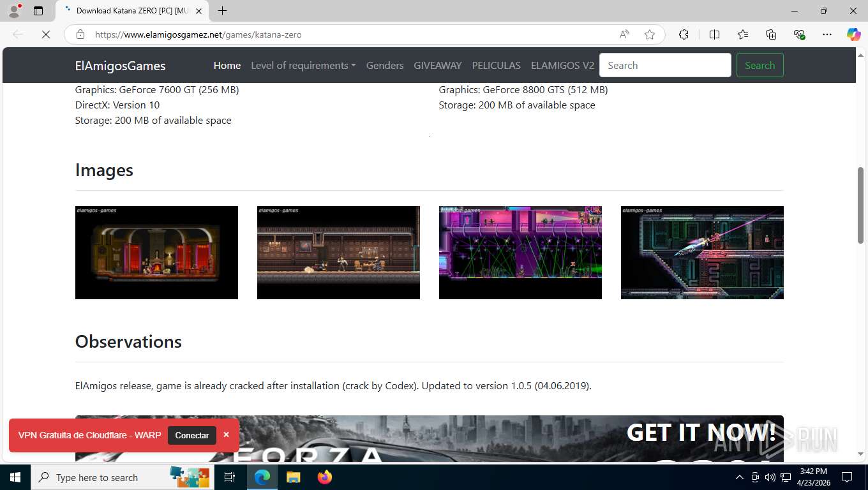Go back to previous page
This screenshot has height=490, width=868.
[18, 34]
